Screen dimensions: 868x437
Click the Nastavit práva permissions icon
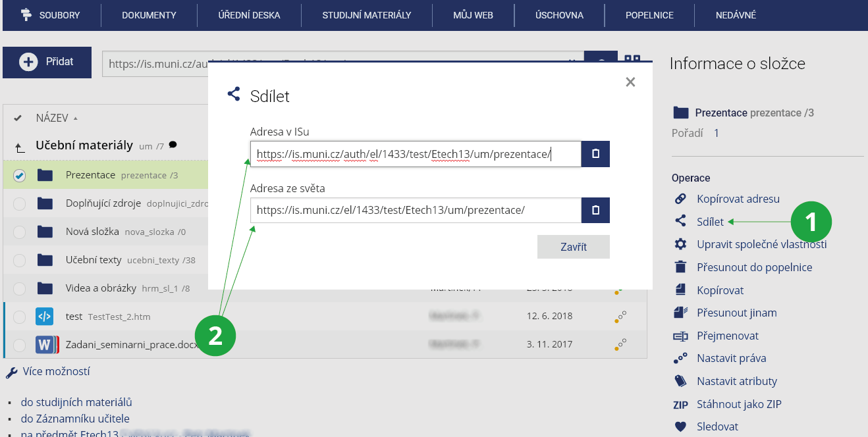[x=680, y=358]
